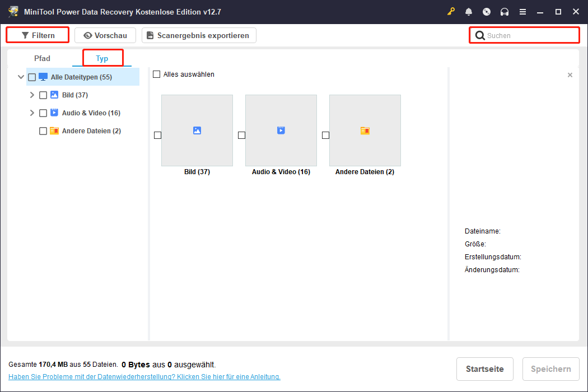The height and width of the screenshot is (392, 588).
Task: Collapse the Alle Dateitypen tree node
Action: click(x=21, y=77)
